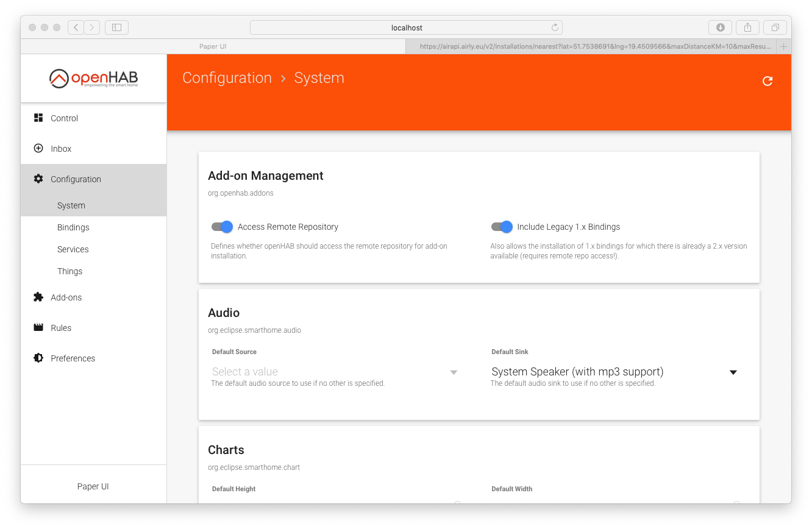
Task: Show all tabs overview button
Action: point(775,27)
